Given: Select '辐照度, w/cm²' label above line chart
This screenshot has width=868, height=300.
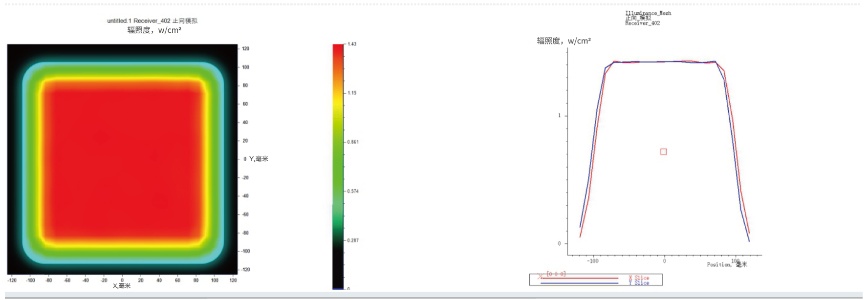Looking at the screenshot, I should coord(564,41).
